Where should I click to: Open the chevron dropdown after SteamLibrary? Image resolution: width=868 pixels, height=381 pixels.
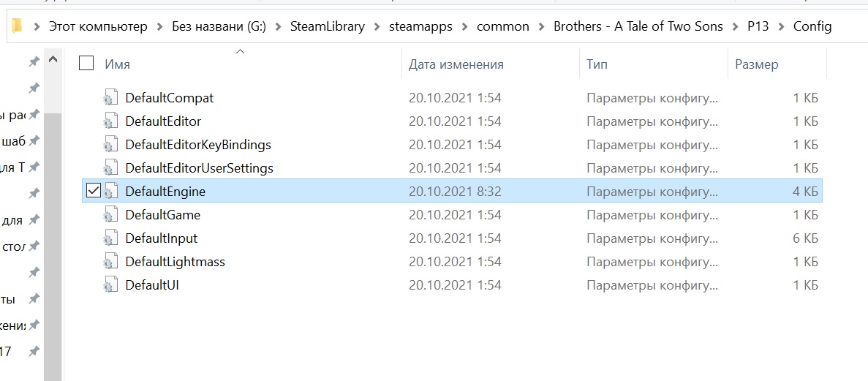pos(377,26)
